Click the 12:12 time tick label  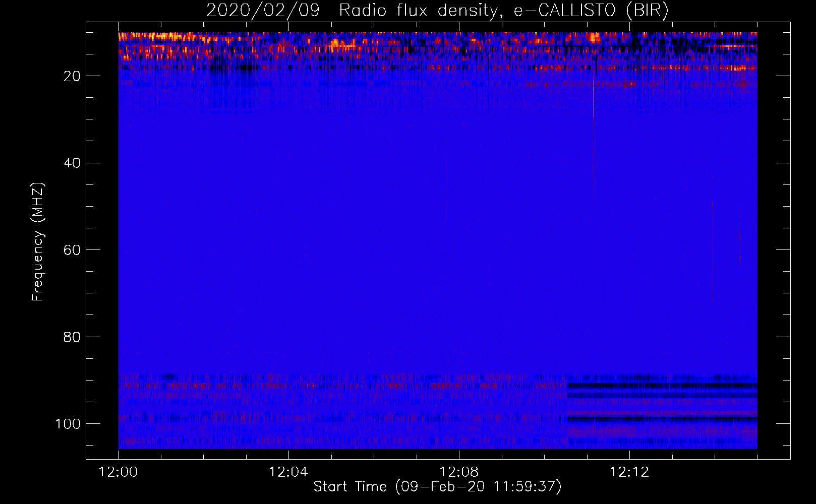click(629, 472)
